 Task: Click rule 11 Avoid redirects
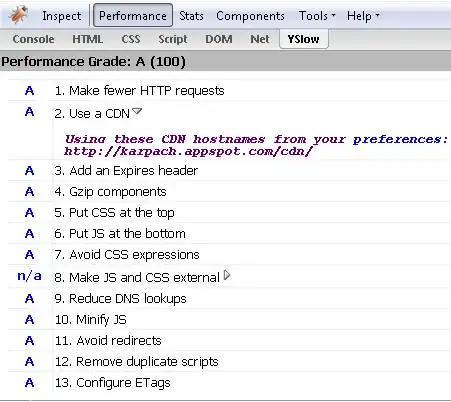(x=108, y=341)
